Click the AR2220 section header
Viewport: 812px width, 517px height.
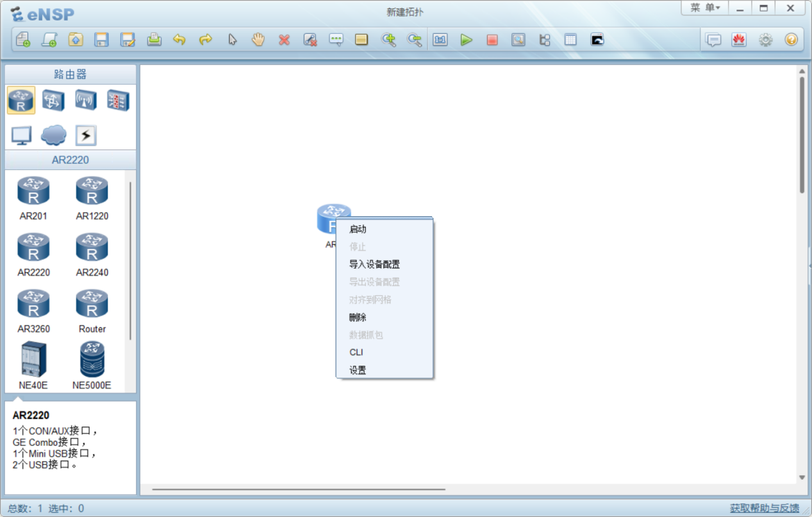pyautogui.click(x=70, y=160)
